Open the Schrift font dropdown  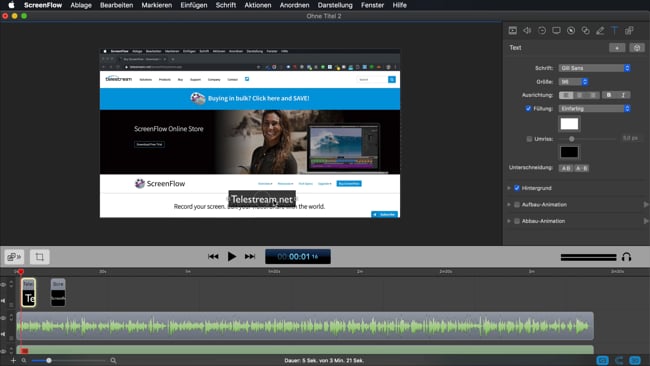[x=594, y=68]
